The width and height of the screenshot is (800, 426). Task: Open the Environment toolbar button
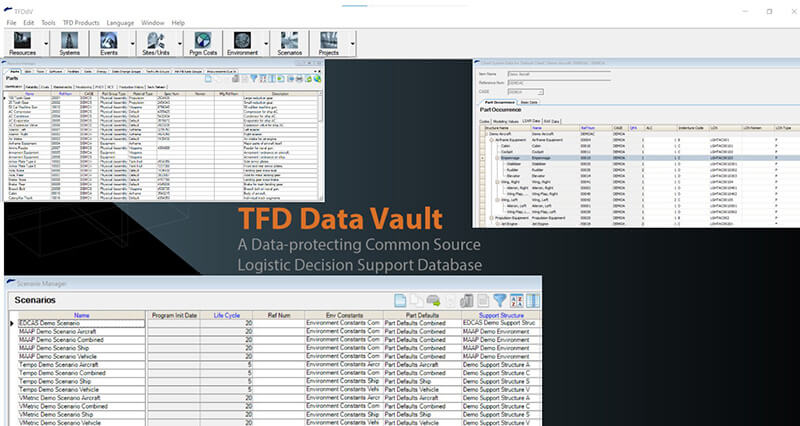point(242,43)
